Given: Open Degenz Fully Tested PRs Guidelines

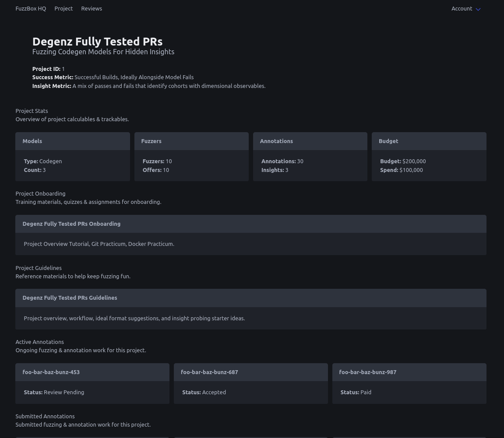Looking at the screenshot, I should 70,298.
